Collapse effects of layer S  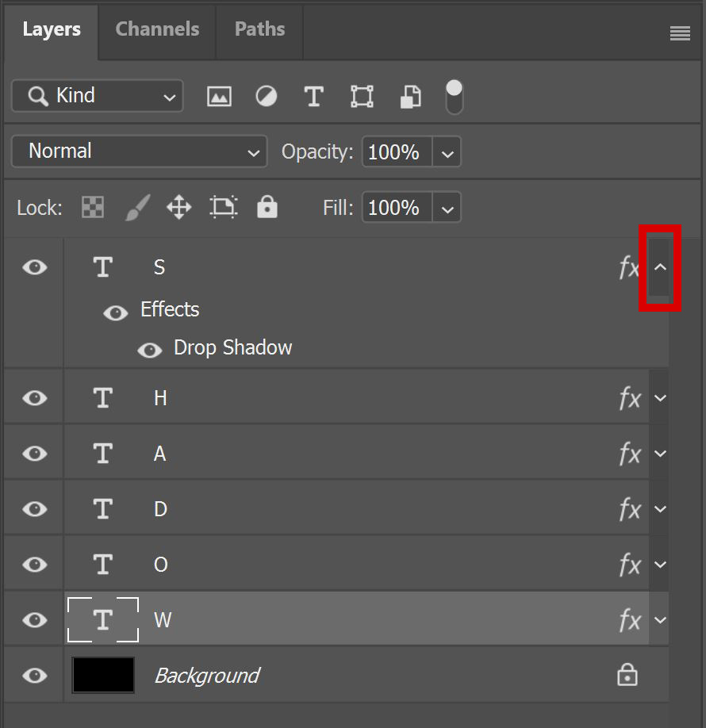[660, 267]
